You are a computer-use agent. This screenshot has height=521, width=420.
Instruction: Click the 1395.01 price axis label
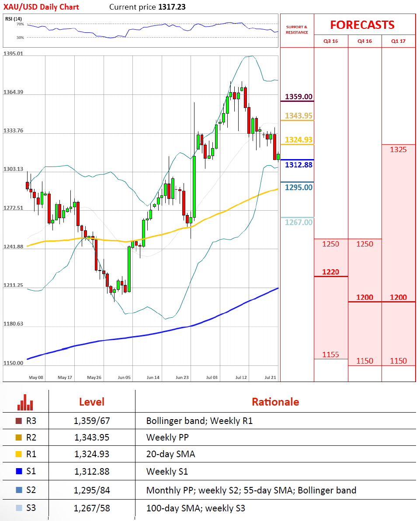pyautogui.click(x=13, y=53)
